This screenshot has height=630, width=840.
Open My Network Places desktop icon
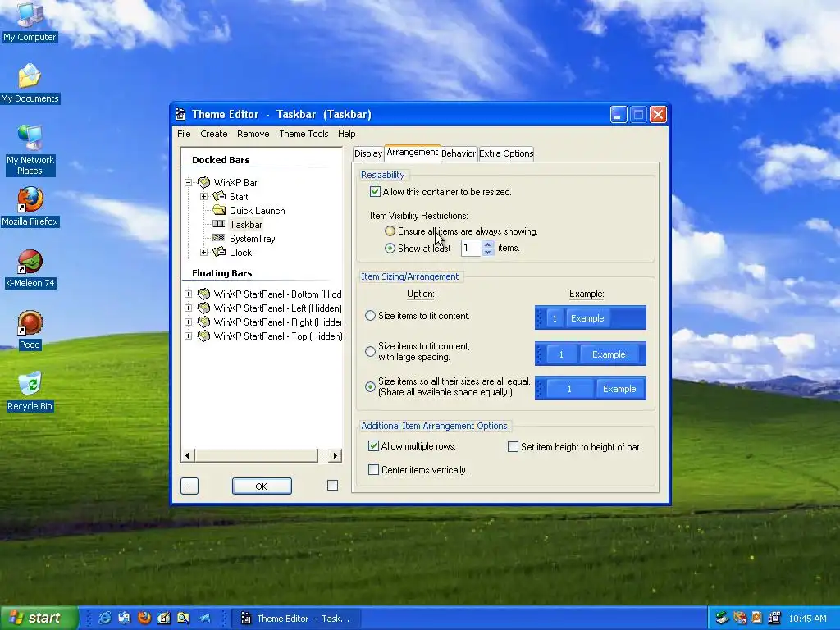coord(30,151)
